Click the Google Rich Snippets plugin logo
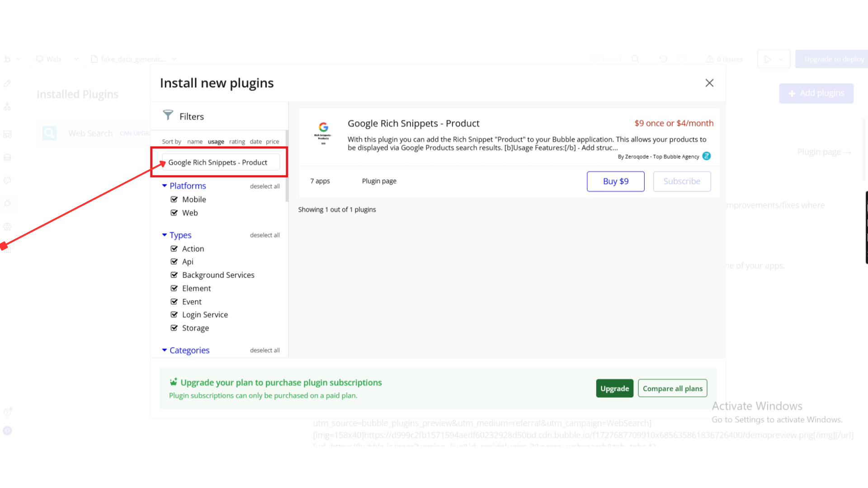This screenshot has width=868, height=488. [x=323, y=133]
